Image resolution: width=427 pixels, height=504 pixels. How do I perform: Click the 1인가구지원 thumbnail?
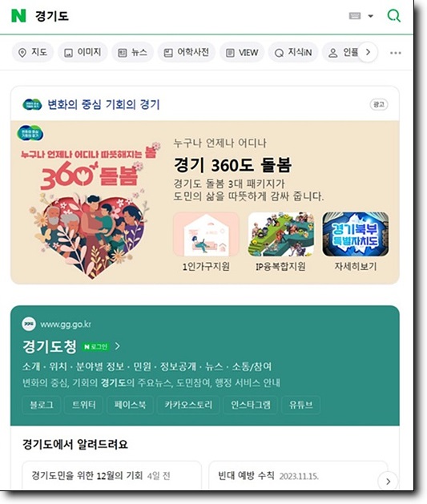[x=206, y=234]
